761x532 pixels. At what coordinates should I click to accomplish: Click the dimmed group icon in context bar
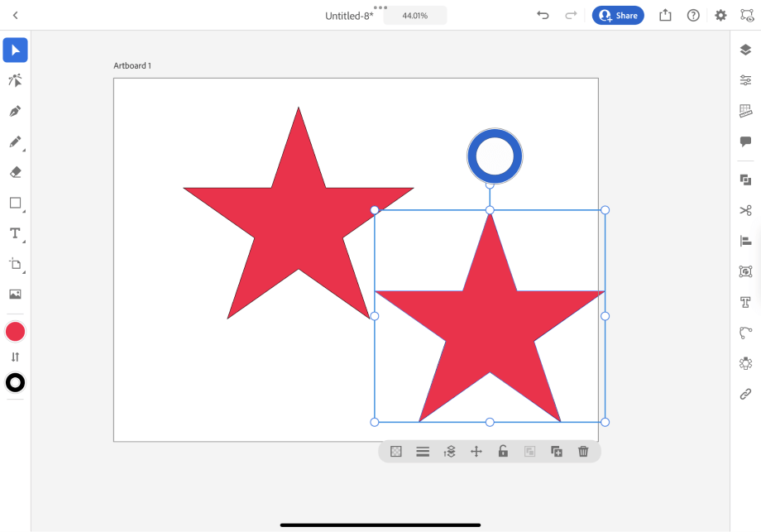coord(529,452)
